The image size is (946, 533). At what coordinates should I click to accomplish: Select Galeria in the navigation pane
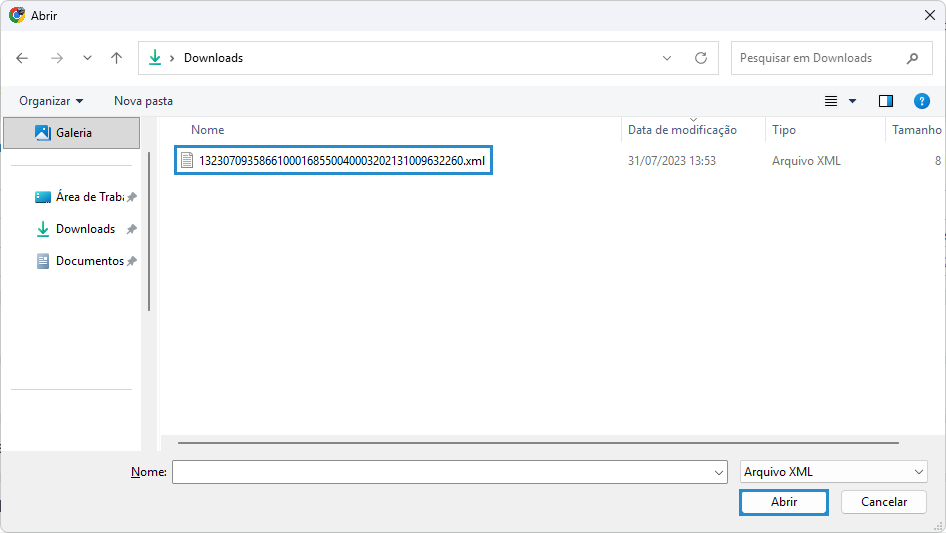(x=73, y=132)
